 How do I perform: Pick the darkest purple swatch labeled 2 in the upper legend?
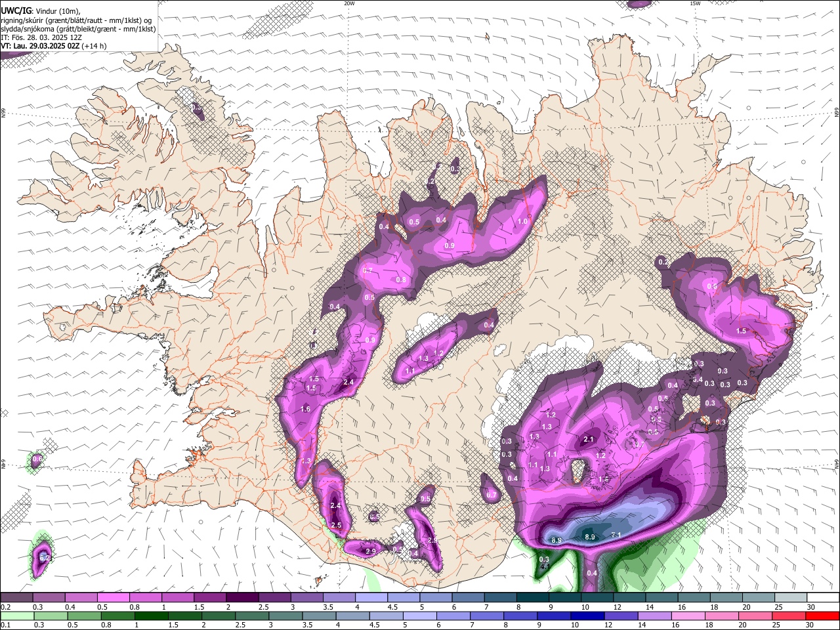click(x=242, y=597)
